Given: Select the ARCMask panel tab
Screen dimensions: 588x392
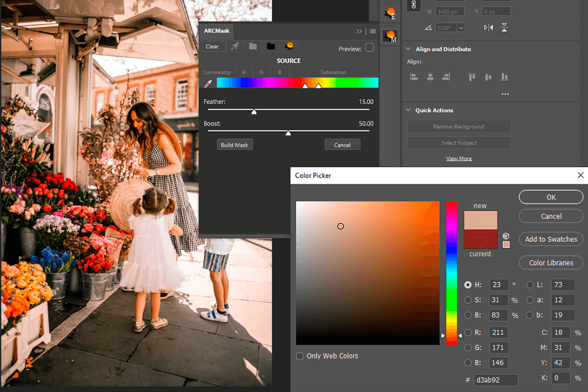Looking at the screenshot, I should tap(216, 31).
